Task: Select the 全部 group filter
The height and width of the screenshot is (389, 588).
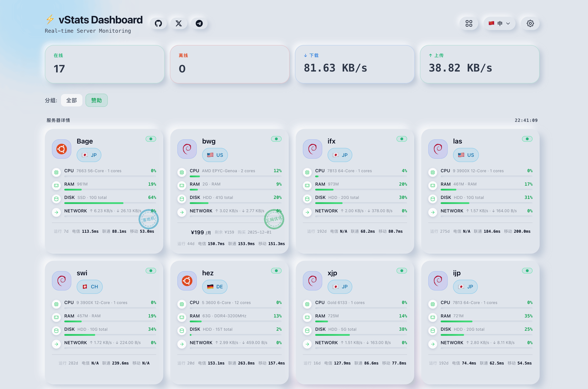Action: point(72,100)
